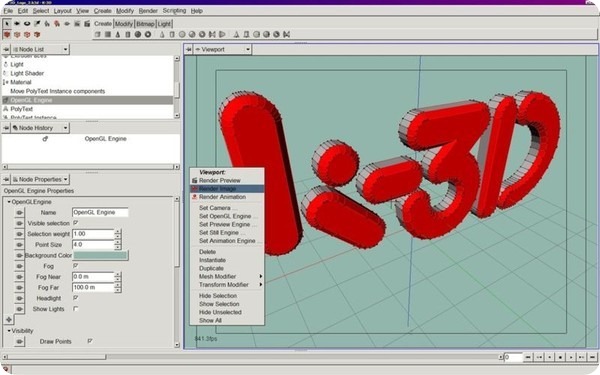
Task: Choose Render Animation from context menu
Action: (222, 197)
